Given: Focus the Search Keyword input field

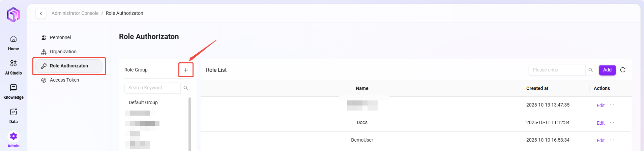Looking at the screenshot, I should (152, 88).
